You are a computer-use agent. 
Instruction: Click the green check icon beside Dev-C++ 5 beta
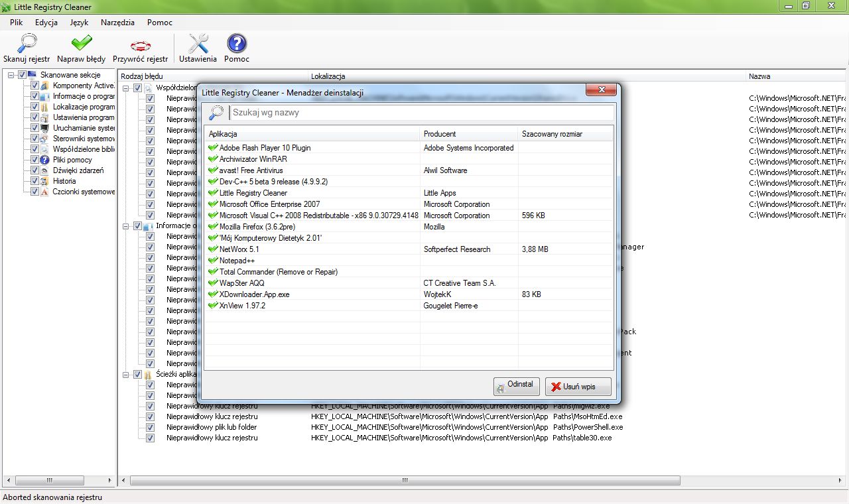click(x=213, y=182)
